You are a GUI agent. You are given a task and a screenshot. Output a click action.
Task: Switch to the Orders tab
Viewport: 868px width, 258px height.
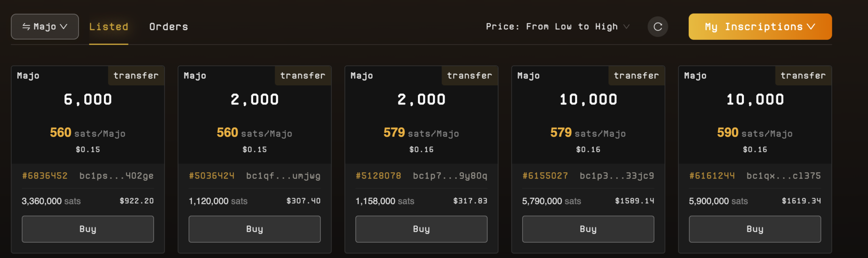tap(169, 27)
